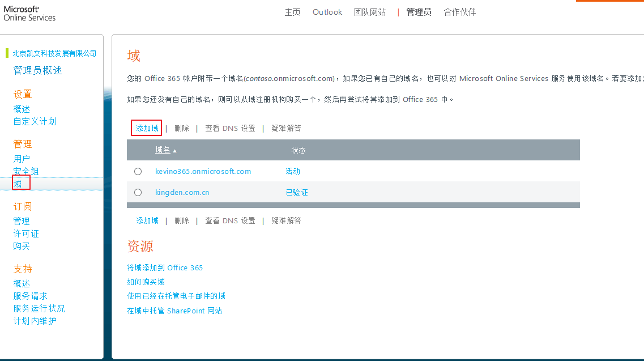The image size is (644, 361).
Task: Open the 团队网站 top navigation tab
Action: (x=370, y=12)
